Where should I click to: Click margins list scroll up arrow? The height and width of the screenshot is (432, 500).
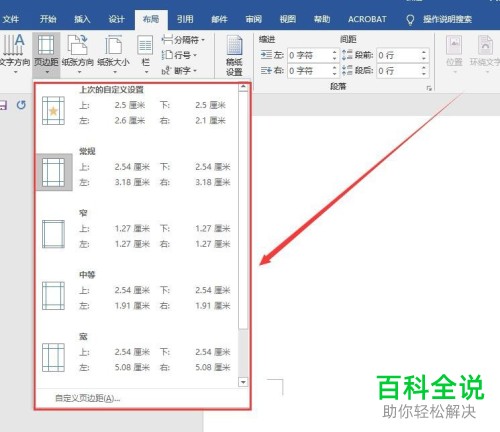pos(243,87)
